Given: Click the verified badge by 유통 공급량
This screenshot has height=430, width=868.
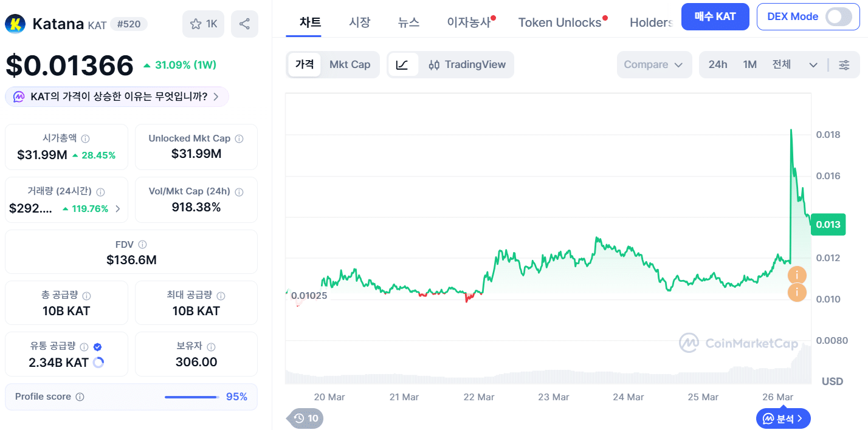Looking at the screenshot, I should [97, 347].
